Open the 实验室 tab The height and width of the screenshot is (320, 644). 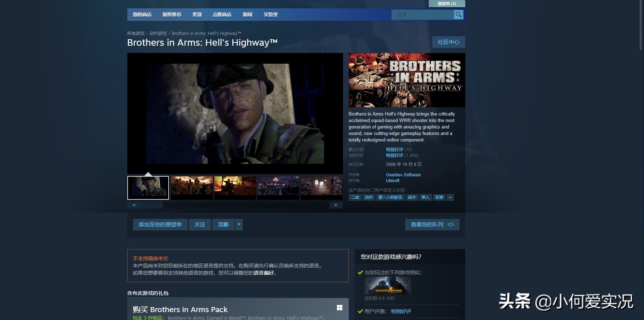[270, 14]
